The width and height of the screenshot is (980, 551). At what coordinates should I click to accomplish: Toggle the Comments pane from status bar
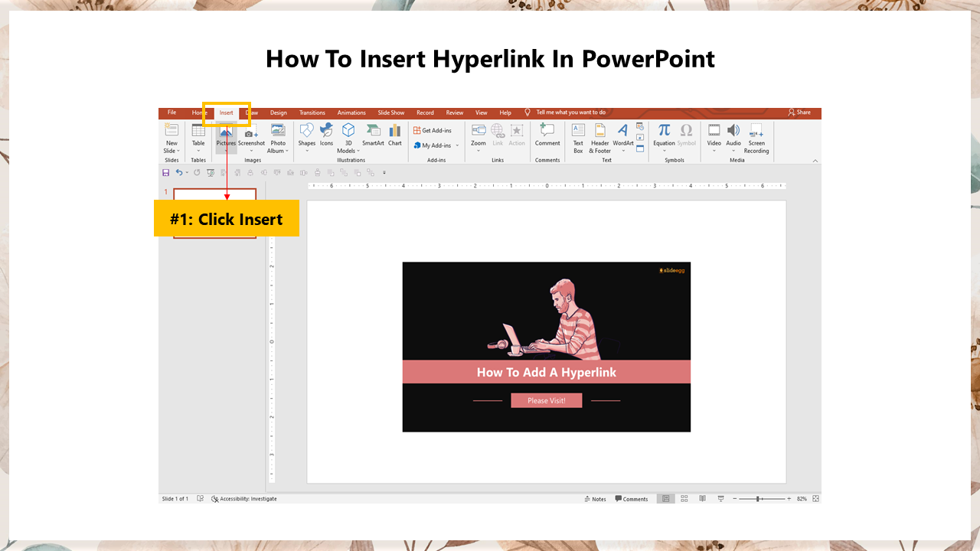632,499
